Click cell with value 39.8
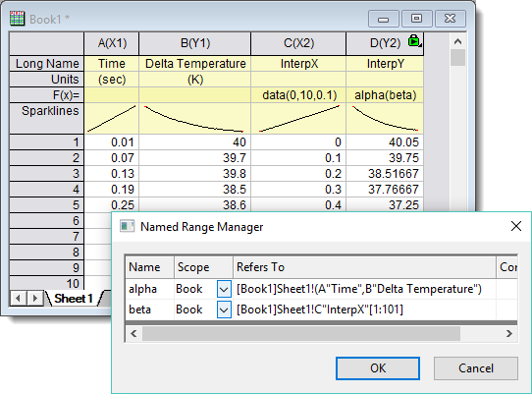Screen dimensions: 532x394 (195, 174)
